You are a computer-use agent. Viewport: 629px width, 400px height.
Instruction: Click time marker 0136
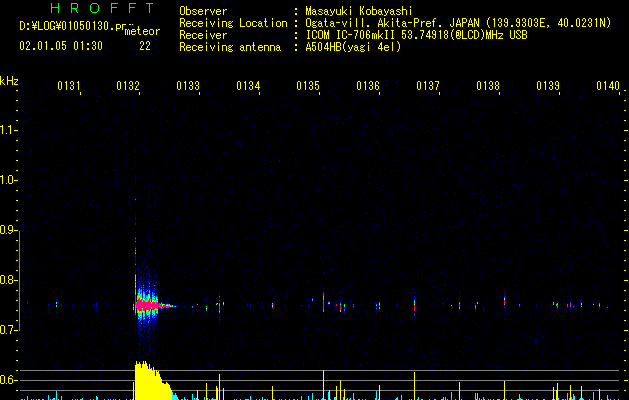[368, 86]
